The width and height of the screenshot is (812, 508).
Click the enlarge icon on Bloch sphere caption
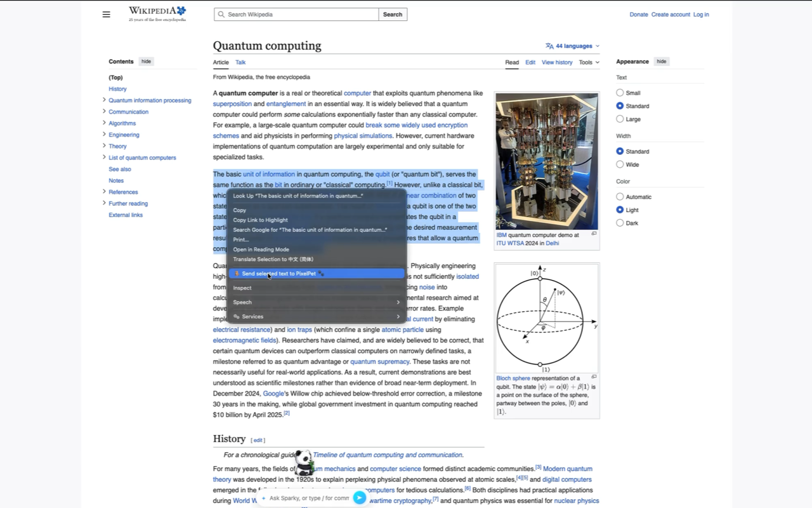point(594,377)
